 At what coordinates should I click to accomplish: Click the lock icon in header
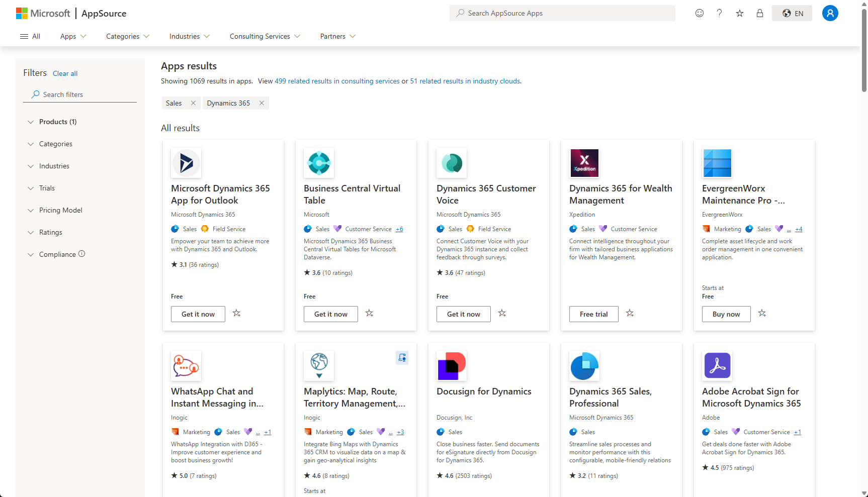760,13
